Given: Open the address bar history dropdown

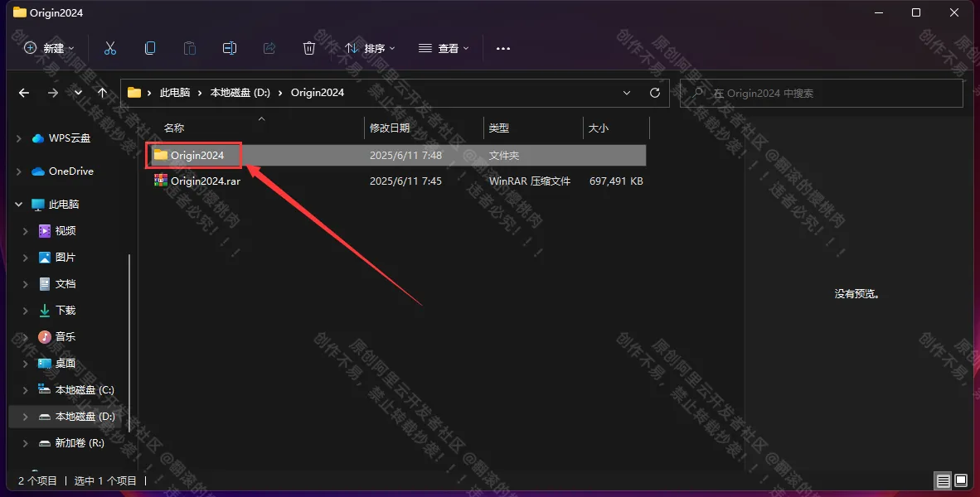Looking at the screenshot, I should coord(626,93).
